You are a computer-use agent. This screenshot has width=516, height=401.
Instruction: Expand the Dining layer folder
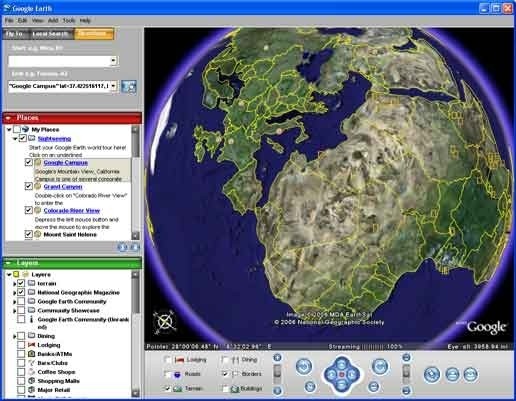pos(14,336)
